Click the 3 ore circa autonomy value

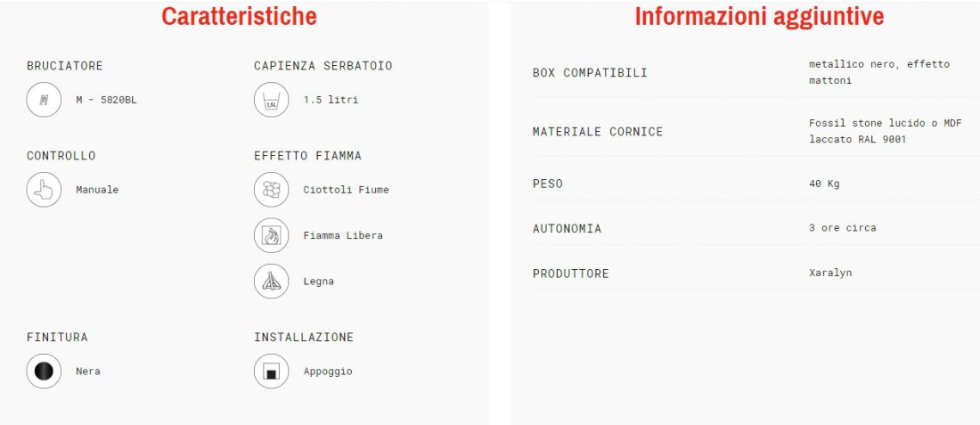tap(842, 228)
